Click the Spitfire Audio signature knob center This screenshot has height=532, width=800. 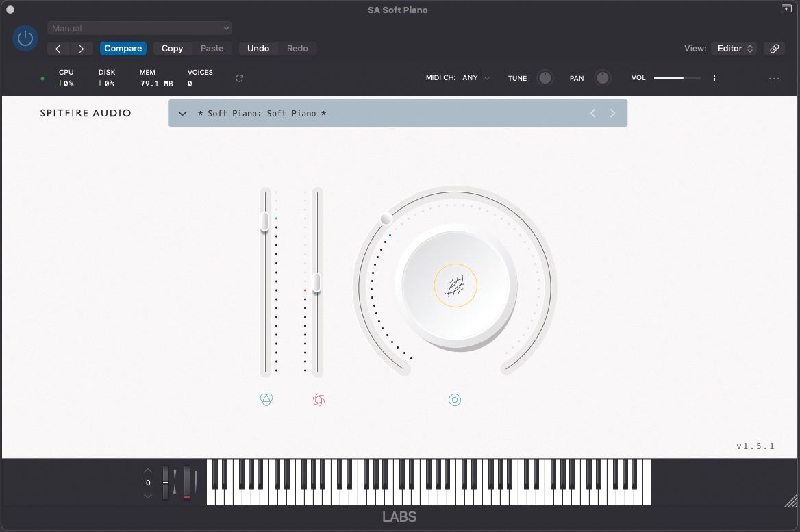(455, 285)
